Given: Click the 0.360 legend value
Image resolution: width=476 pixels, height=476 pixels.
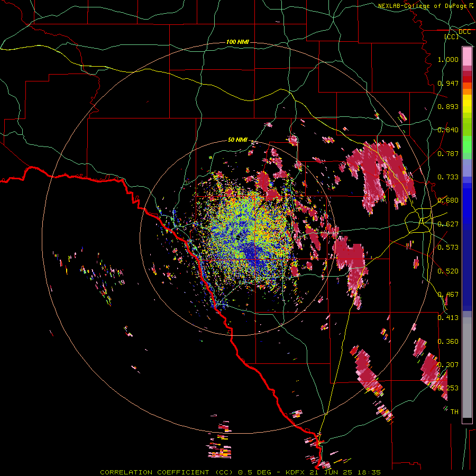Looking at the screenshot, I should point(448,342).
